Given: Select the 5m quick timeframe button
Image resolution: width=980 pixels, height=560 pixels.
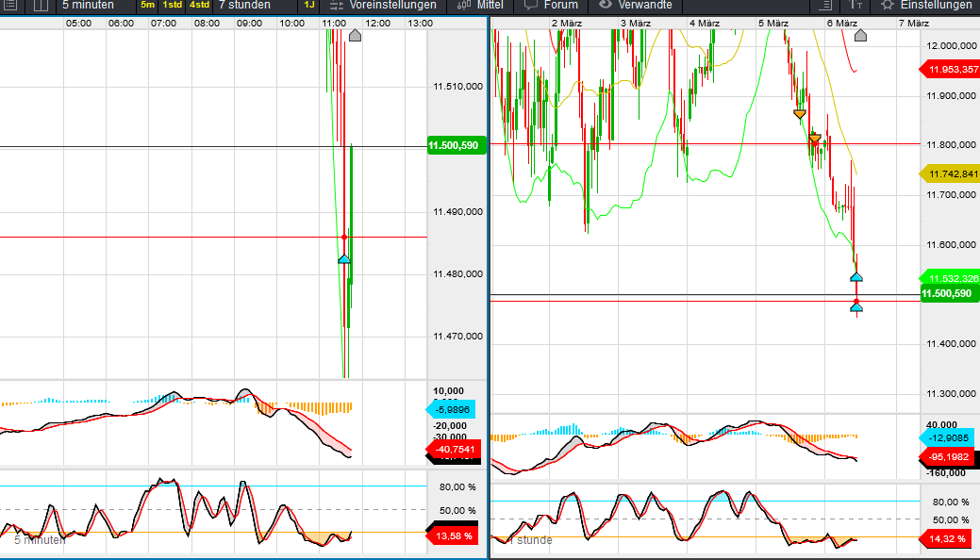Looking at the screenshot, I should pos(147,5).
